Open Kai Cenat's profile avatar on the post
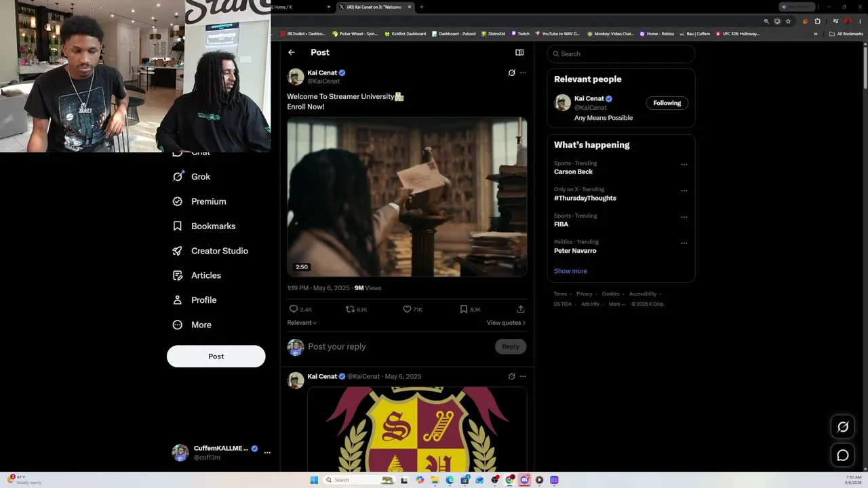The image size is (868, 488). [x=296, y=77]
